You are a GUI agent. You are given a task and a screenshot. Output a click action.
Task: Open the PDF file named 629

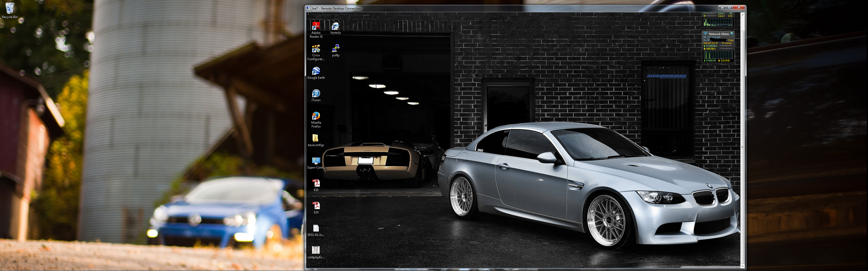tap(316, 208)
